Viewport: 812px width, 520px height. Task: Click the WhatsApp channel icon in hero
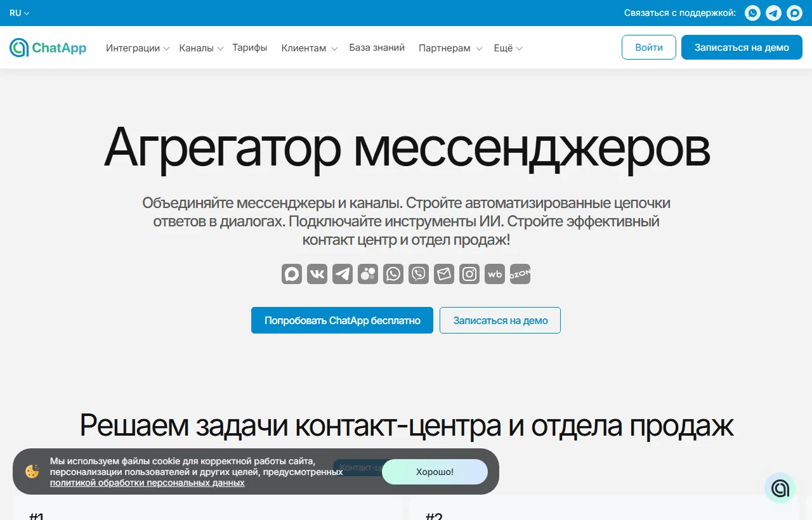point(393,274)
